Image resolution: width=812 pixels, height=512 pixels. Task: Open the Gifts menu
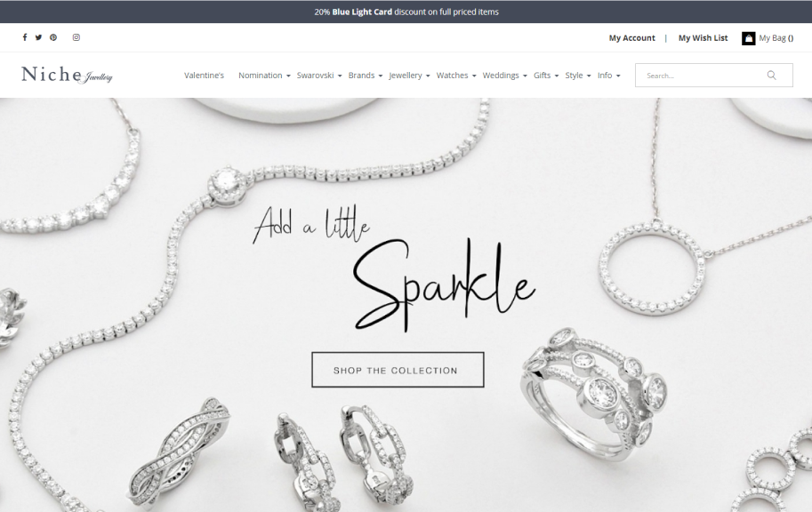[546, 76]
